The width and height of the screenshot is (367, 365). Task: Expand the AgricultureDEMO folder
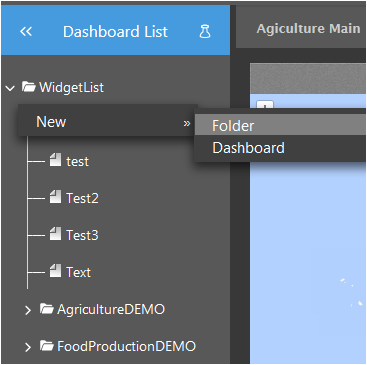(x=28, y=310)
